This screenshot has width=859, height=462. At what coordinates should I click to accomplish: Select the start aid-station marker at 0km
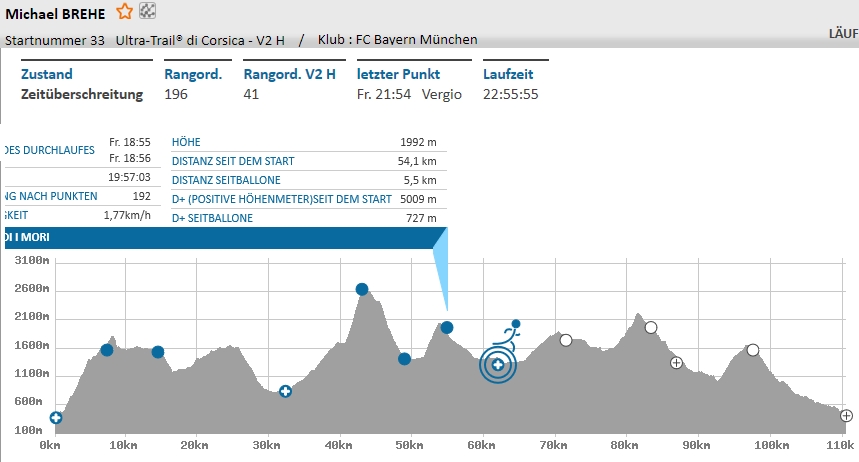pos(56,418)
